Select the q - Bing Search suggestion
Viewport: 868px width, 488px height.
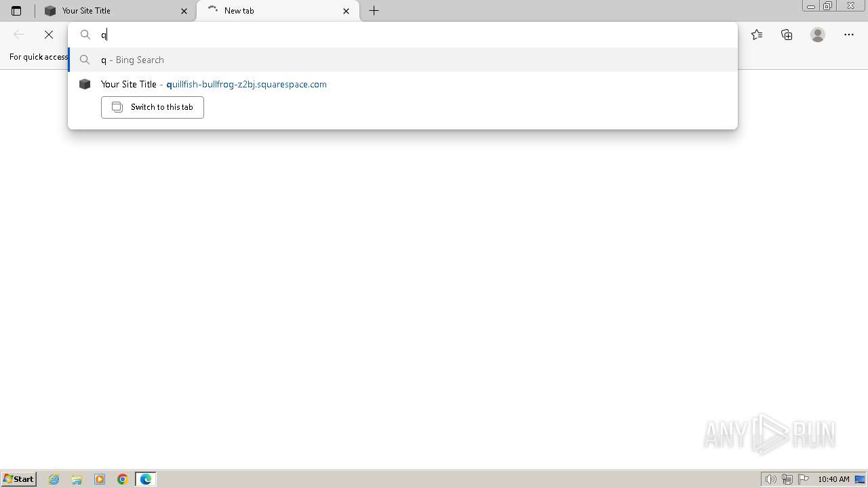[x=403, y=60]
